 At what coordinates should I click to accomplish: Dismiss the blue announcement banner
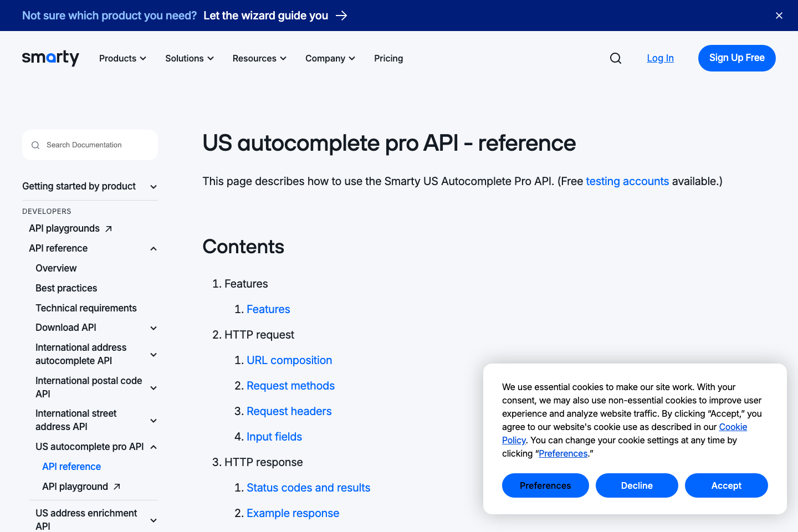[x=779, y=16]
